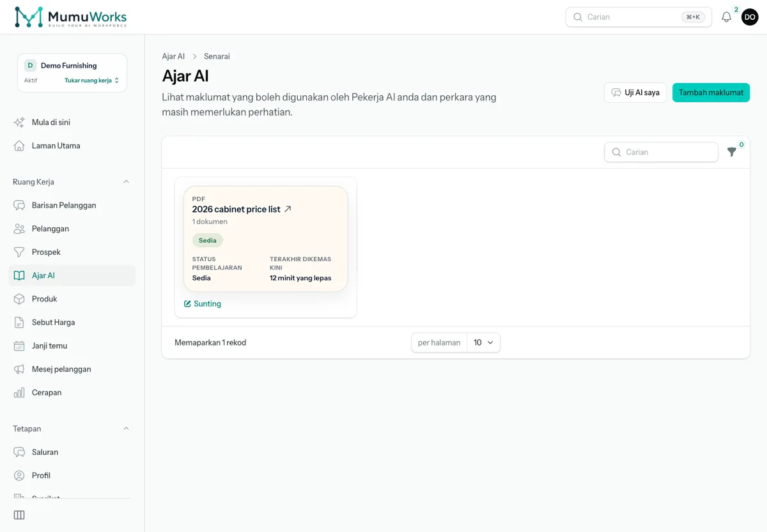Click the Demo Furnishing workspace name
This screenshot has height=532, width=767.
coord(69,65)
